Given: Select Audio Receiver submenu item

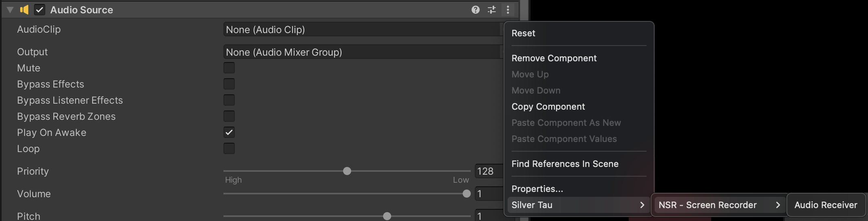Looking at the screenshot, I should [826, 205].
